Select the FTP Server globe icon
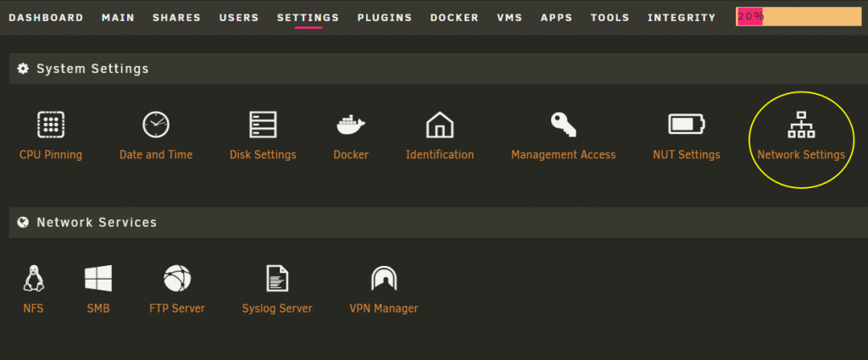The height and width of the screenshot is (360, 868). (177, 278)
